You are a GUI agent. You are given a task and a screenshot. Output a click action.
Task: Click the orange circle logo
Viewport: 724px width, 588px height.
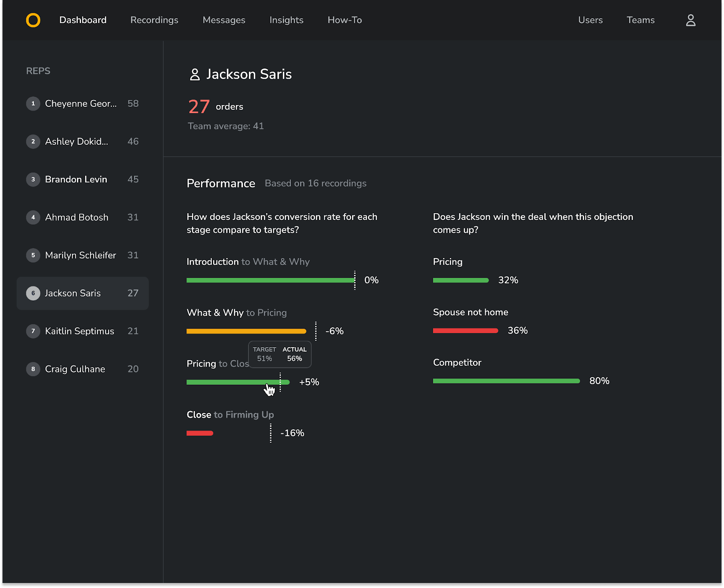pyautogui.click(x=33, y=20)
